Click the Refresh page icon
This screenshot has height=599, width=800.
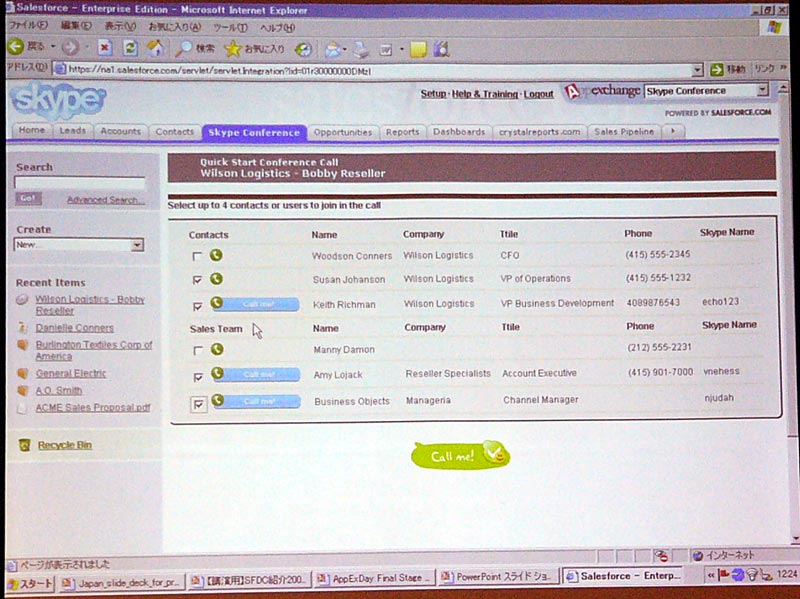coord(131,47)
